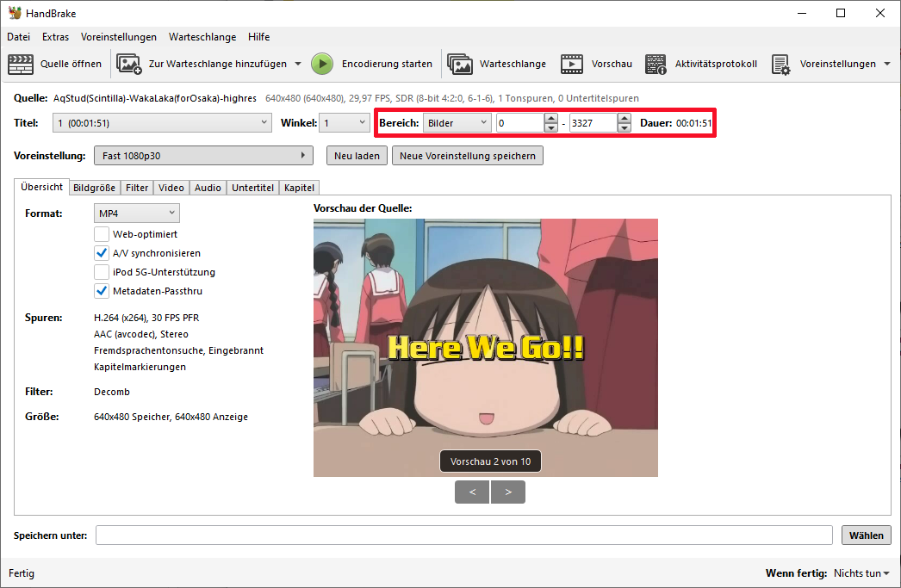Toggle the Metadaten-Passthru checkbox
Image resolution: width=901 pixels, height=588 pixels.
point(102,290)
